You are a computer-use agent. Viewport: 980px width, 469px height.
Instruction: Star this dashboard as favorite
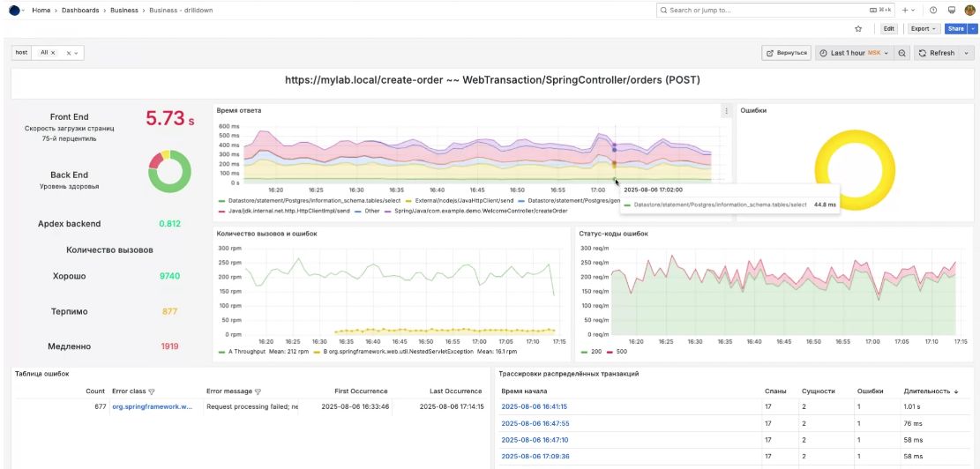pos(858,28)
